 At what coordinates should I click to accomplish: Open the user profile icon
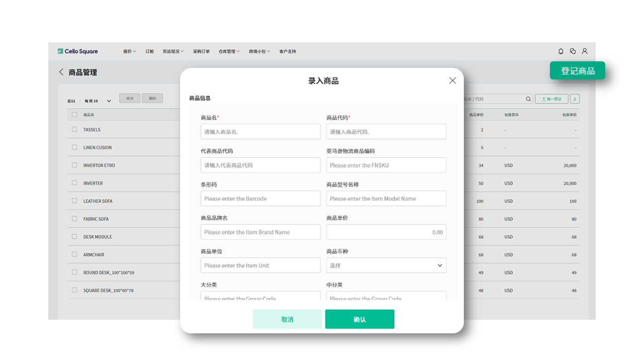coord(585,51)
